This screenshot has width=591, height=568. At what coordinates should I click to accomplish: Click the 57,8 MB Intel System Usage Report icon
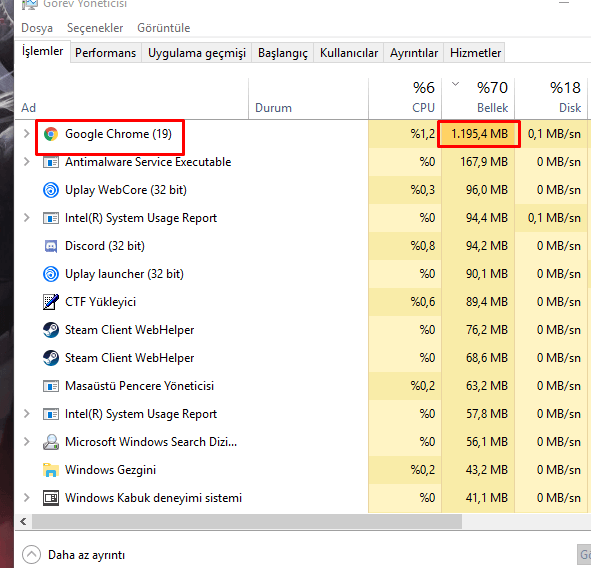click(x=51, y=414)
